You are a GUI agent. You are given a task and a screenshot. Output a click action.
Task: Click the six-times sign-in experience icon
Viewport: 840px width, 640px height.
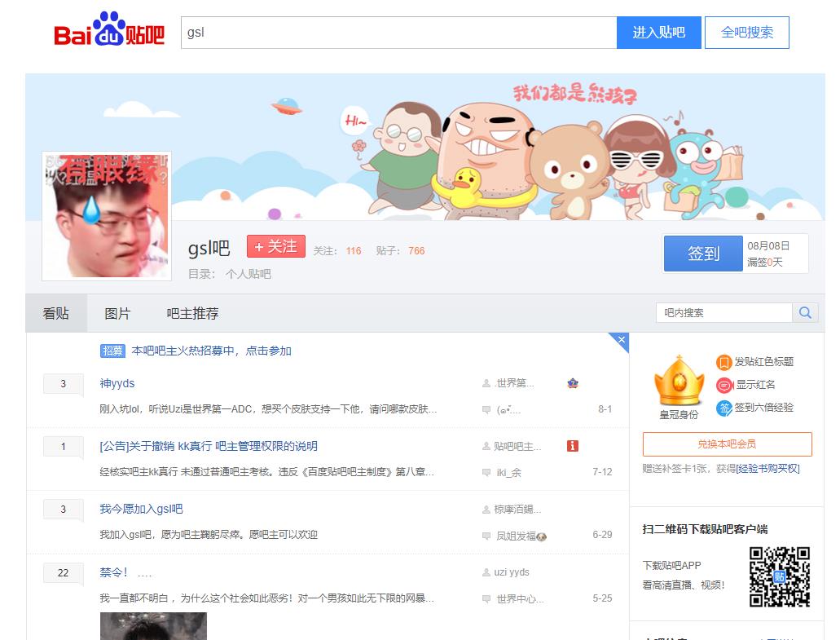point(723,408)
